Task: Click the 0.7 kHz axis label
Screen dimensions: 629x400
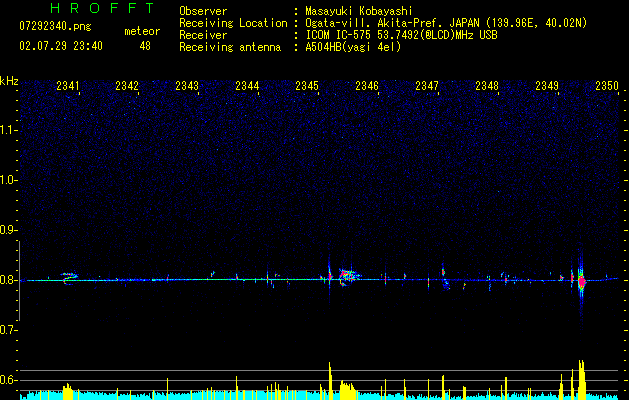Action: 8,330
